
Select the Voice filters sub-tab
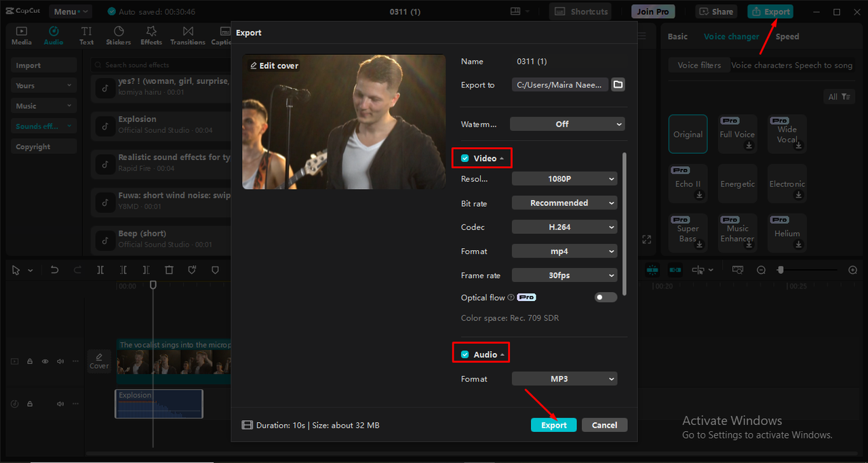[699, 65]
